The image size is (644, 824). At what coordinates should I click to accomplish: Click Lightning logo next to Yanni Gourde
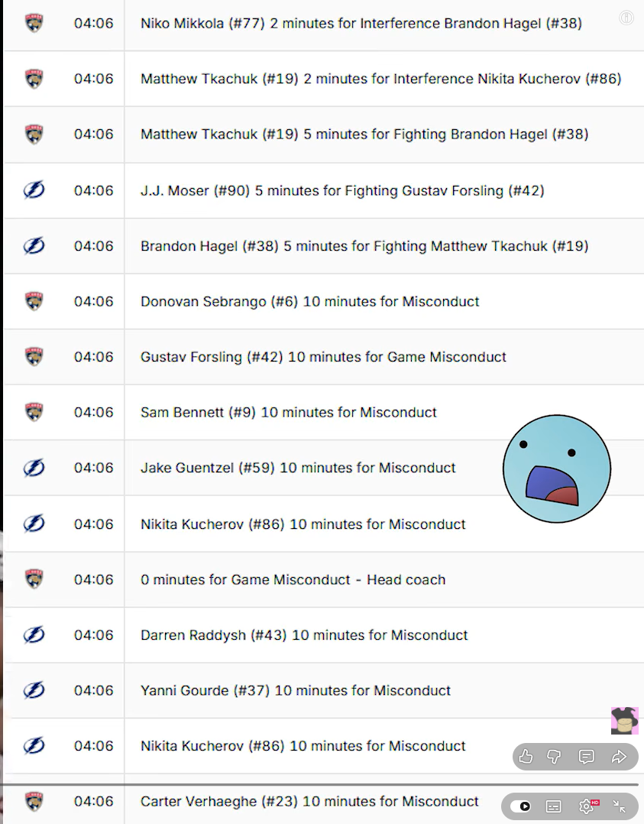[34, 690]
